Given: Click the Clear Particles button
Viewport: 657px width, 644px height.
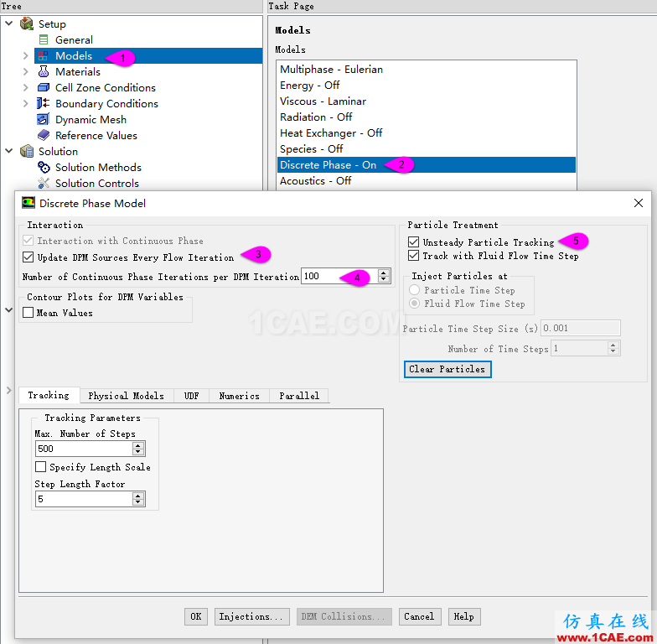Looking at the screenshot, I should click(x=447, y=369).
